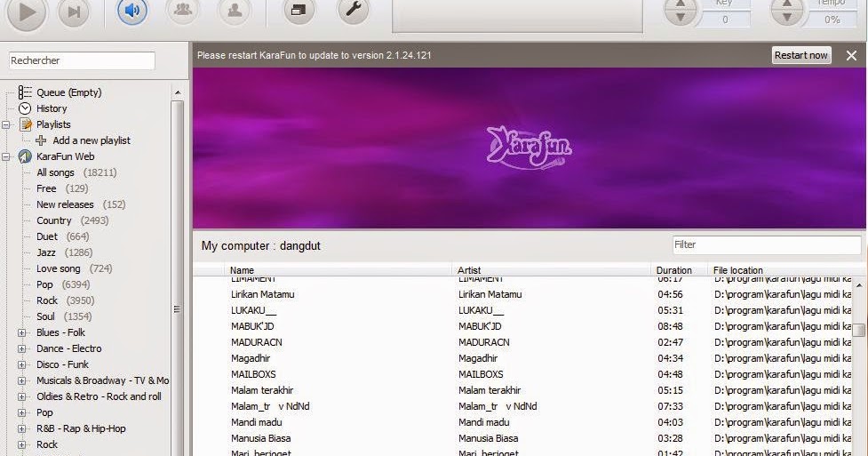
Task: Open settings with the wrench icon
Action: pyautogui.click(x=353, y=10)
